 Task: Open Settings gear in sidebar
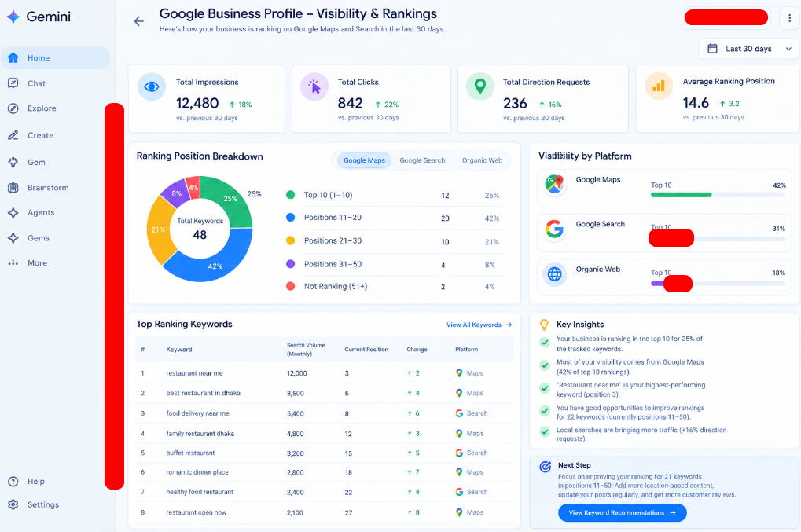(x=13, y=504)
